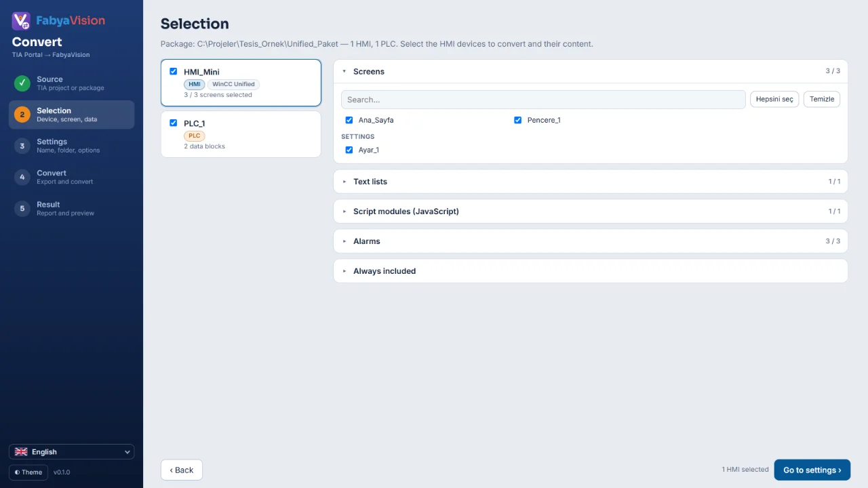This screenshot has height=488, width=868.
Task: Click the "1 HMI selected" status text
Action: pos(745,470)
